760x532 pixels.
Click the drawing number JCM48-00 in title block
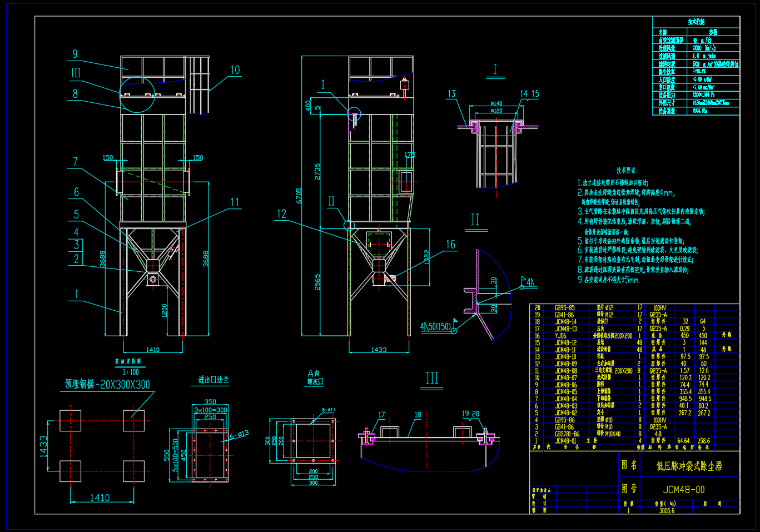click(683, 490)
